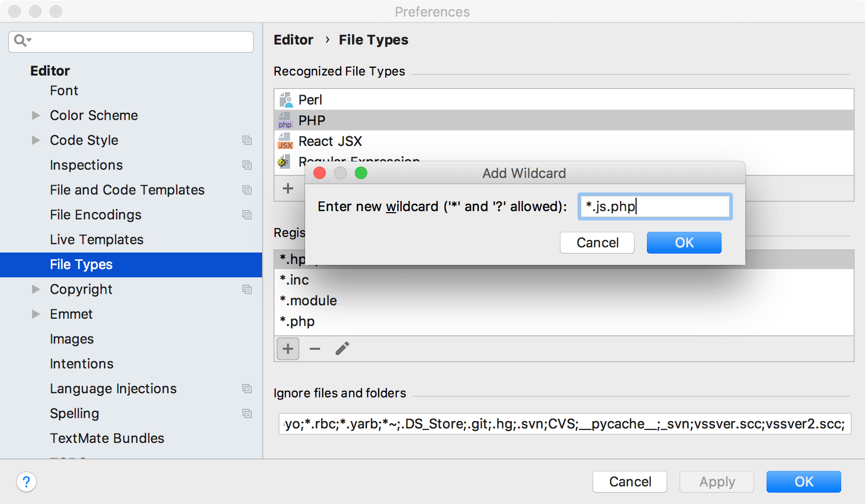Click minus icon to remove registered pattern

click(314, 348)
